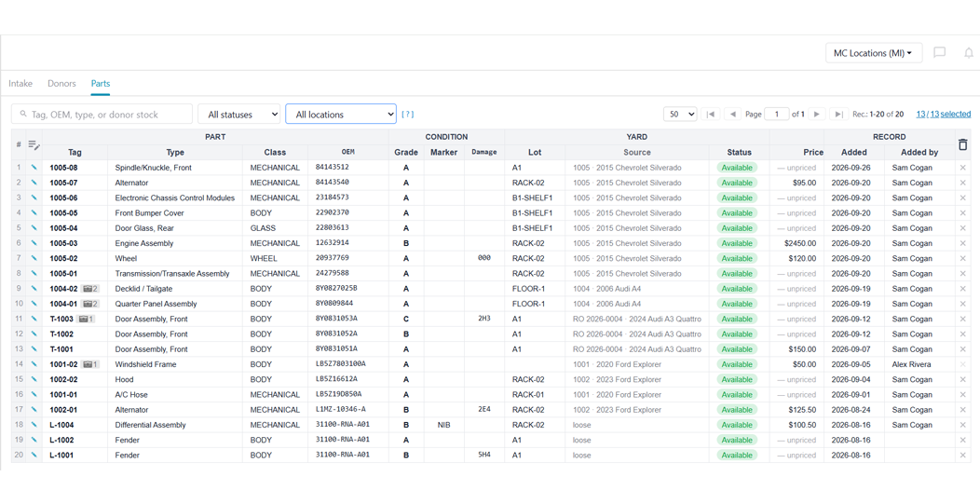Sort by Grade column header
980x504 pixels.
406,152
